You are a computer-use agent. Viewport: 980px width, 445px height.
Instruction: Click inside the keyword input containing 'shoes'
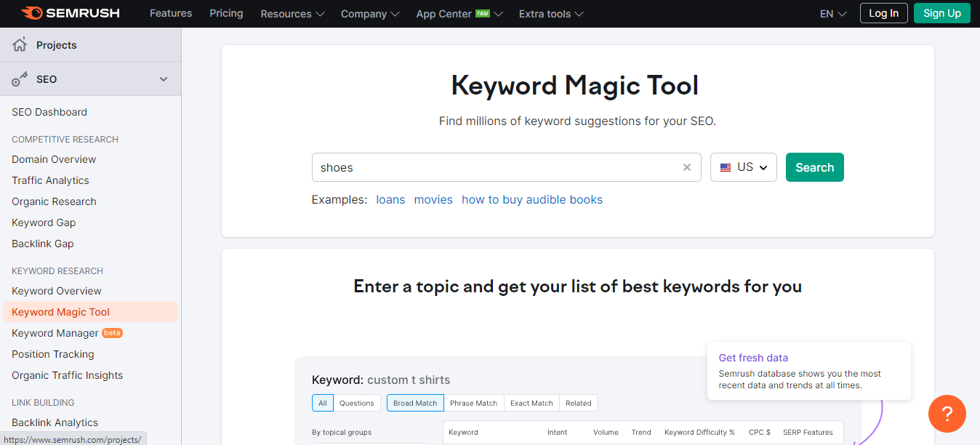coord(494,167)
